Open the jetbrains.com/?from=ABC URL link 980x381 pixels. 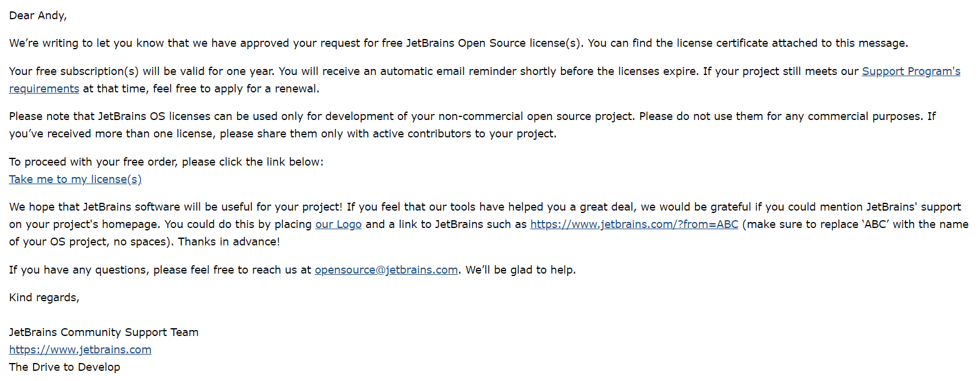point(634,224)
